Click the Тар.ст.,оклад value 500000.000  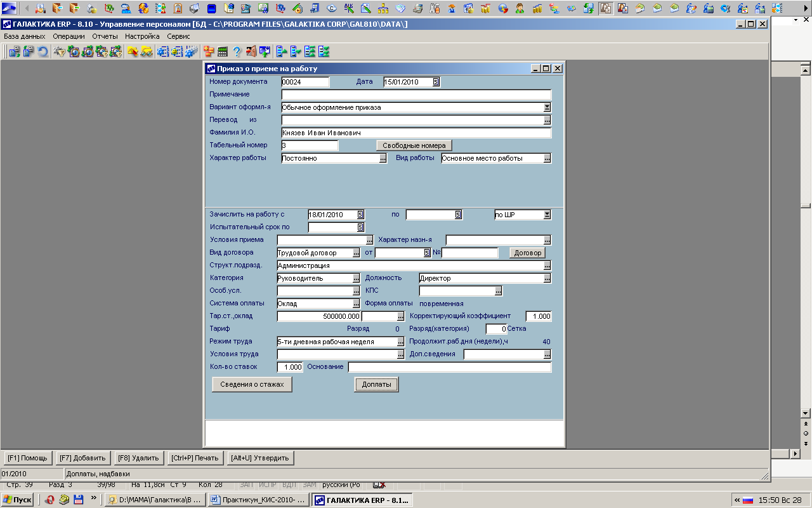pyautogui.click(x=319, y=316)
